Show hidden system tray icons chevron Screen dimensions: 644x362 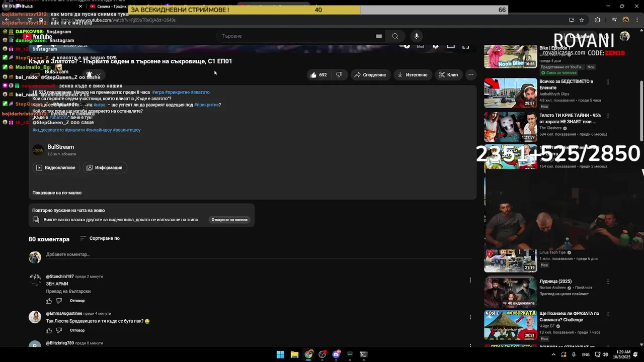point(553,354)
